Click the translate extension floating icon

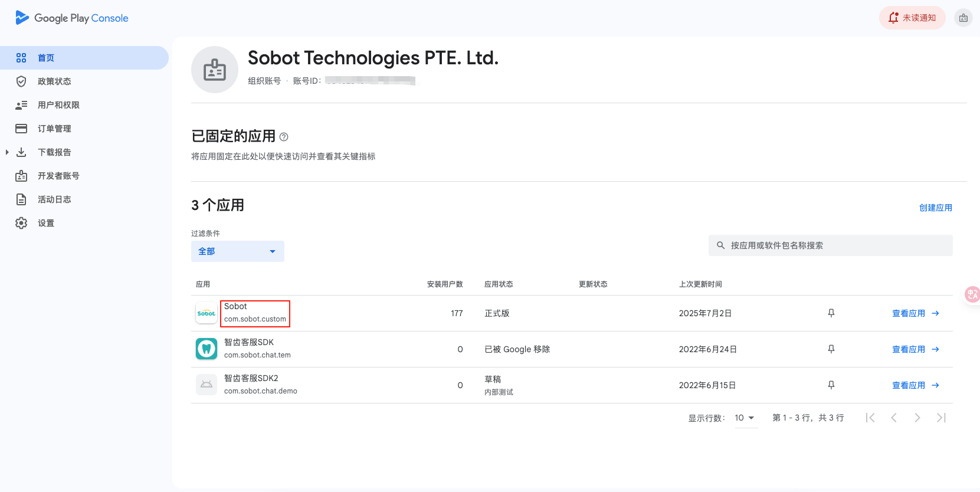[972, 294]
